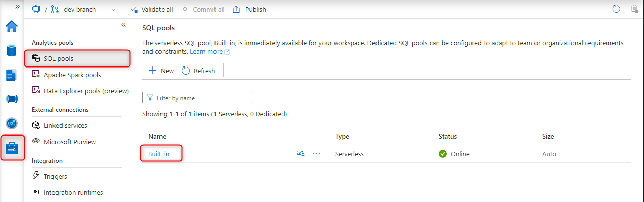This screenshot has width=644, height=202.
Task: Click the Synapse workspace icon in toolbar
Action: point(36,9)
